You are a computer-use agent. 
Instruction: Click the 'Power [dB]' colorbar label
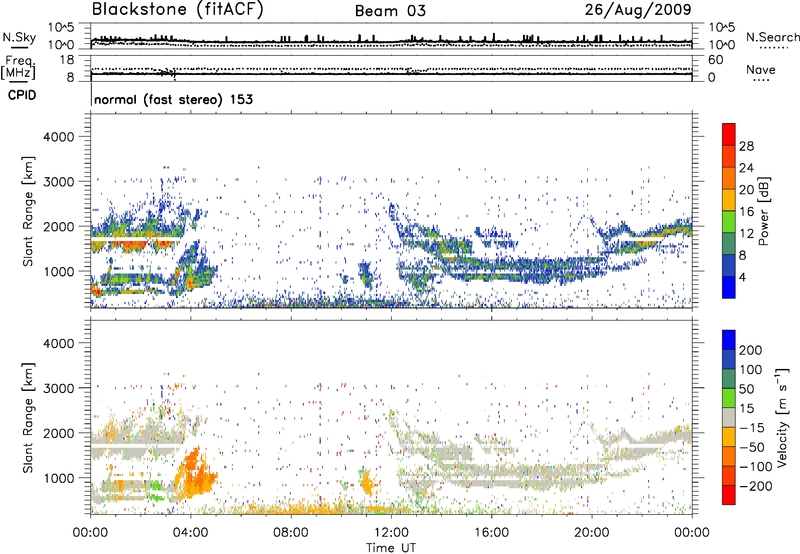point(764,211)
